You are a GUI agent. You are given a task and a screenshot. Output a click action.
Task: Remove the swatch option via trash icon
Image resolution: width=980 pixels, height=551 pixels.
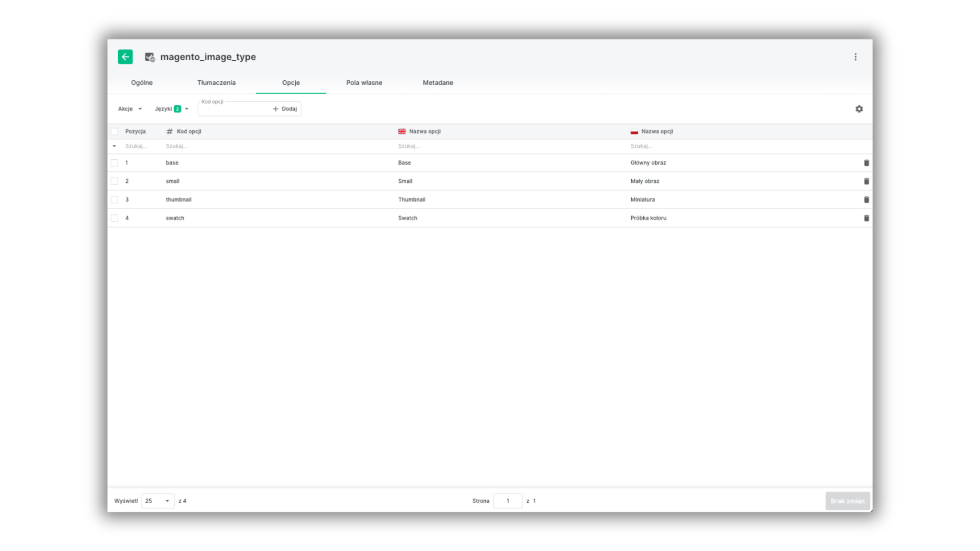(x=866, y=218)
